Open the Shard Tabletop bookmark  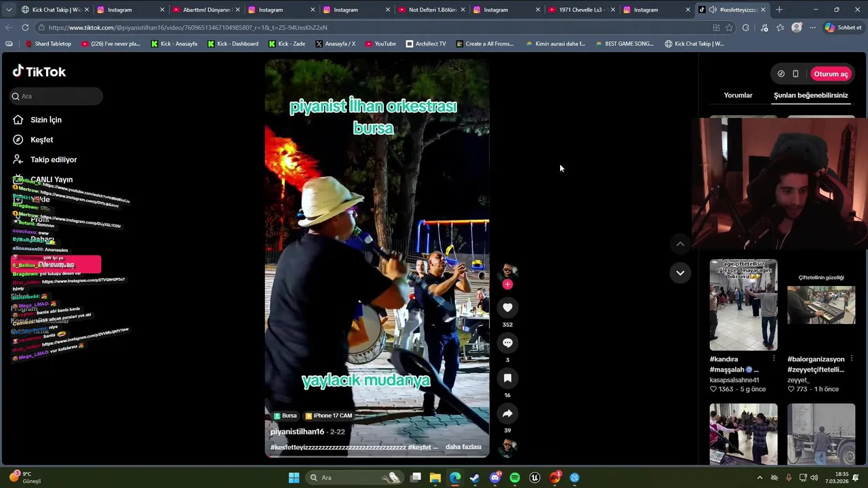click(48, 43)
